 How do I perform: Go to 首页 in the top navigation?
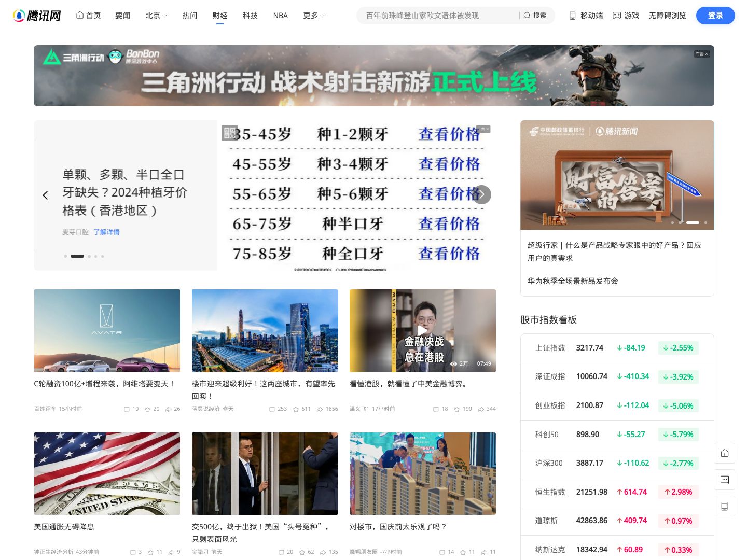[89, 16]
